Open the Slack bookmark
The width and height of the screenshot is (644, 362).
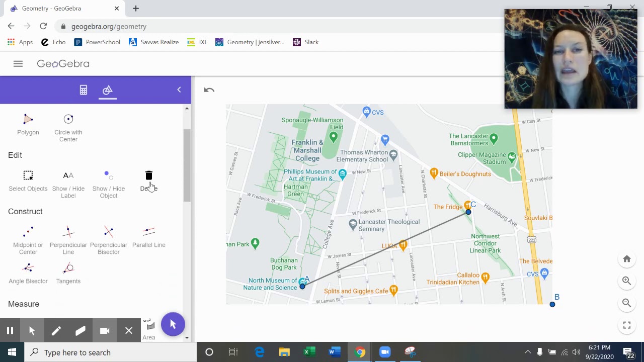point(306,42)
